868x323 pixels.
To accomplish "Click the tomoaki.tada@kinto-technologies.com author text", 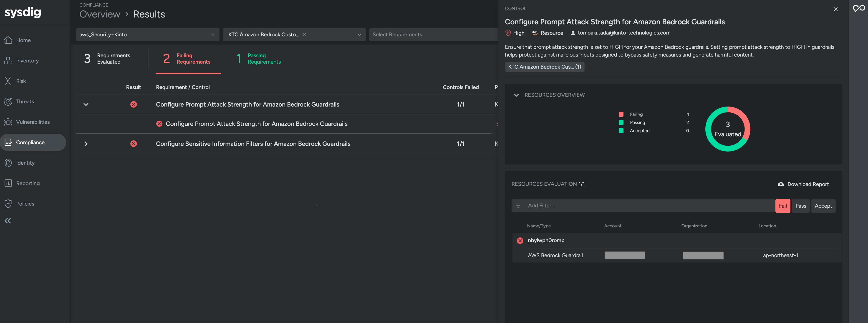I will pos(624,33).
